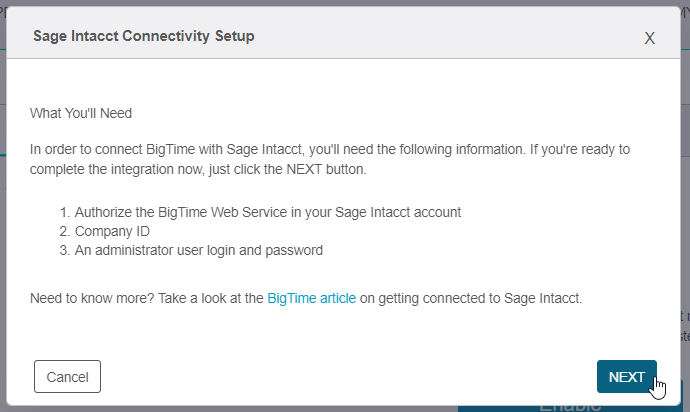690x412 pixels.
Task: Click the NEXT button
Action: (626, 376)
